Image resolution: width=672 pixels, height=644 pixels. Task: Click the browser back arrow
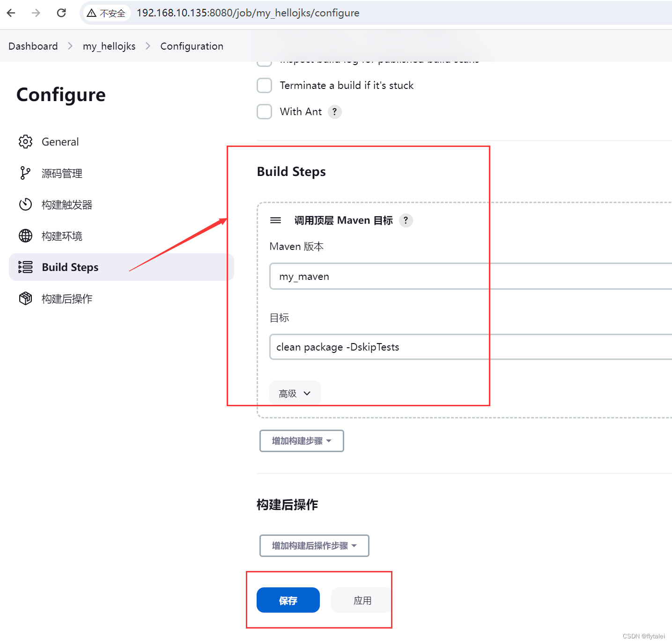(x=11, y=13)
